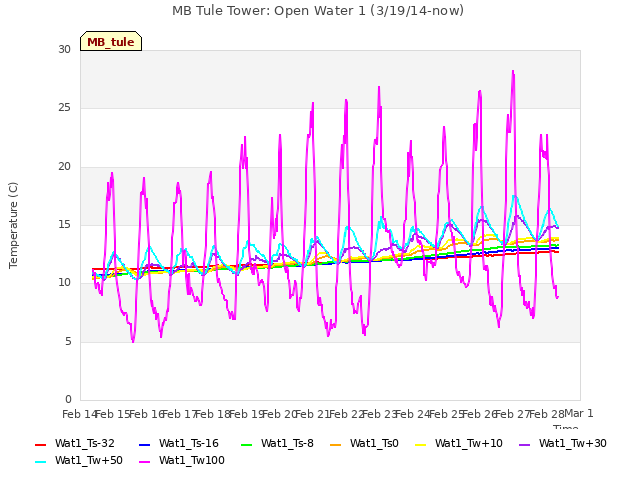Click the Feb 17 x-axis tick label
The width and height of the screenshot is (640, 480).
(x=180, y=414)
